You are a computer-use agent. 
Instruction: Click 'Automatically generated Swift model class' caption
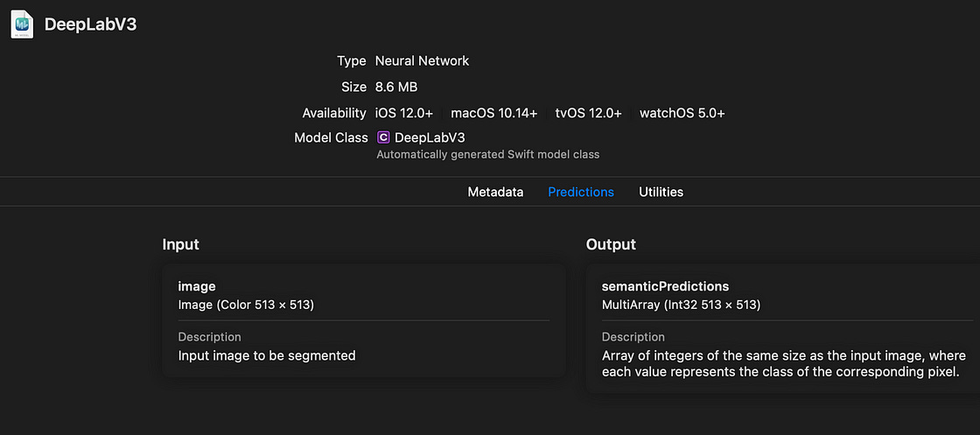click(488, 154)
